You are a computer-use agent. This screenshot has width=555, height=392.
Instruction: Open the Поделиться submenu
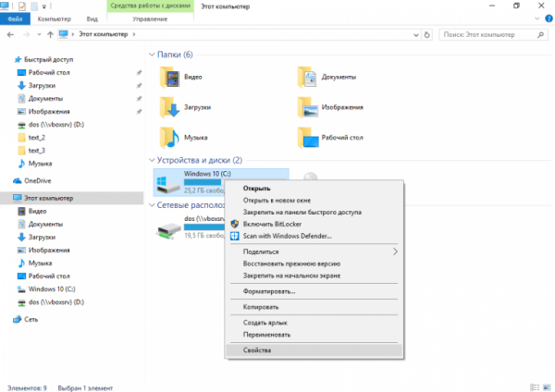314,251
